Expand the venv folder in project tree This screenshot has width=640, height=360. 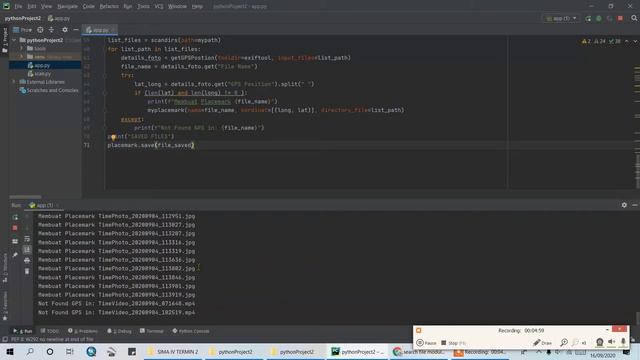pos(22,56)
